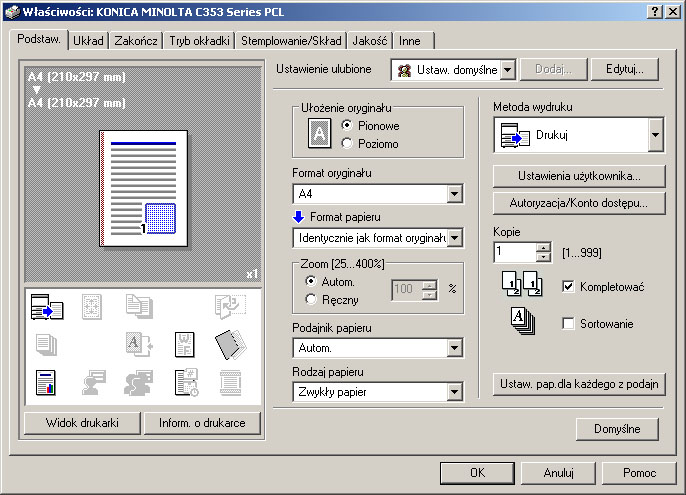
Task: Confirm with the OK button
Action: pyautogui.click(x=477, y=473)
